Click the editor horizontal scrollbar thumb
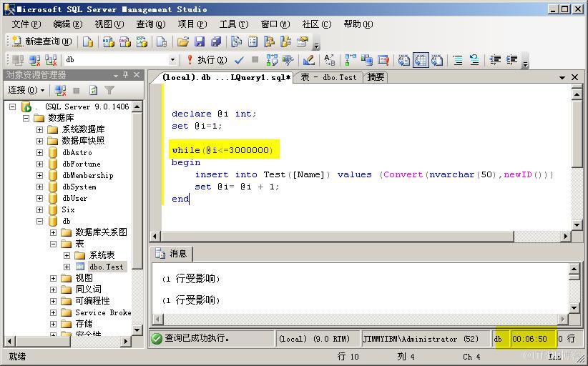The width and height of the screenshot is (588, 366). (337, 237)
